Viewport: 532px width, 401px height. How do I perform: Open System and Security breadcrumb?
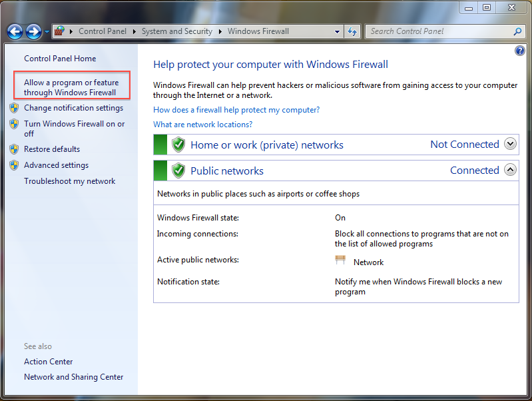[176, 31]
